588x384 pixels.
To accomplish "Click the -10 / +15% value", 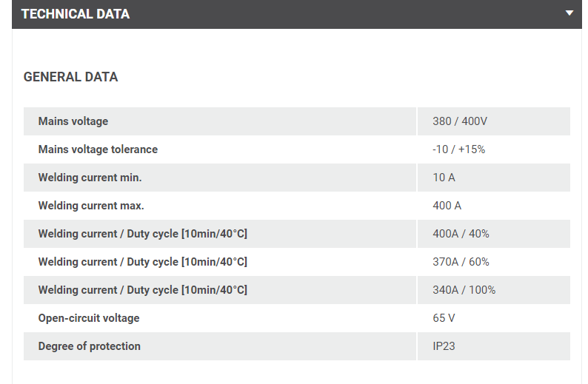I will pyautogui.click(x=458, y=149).
